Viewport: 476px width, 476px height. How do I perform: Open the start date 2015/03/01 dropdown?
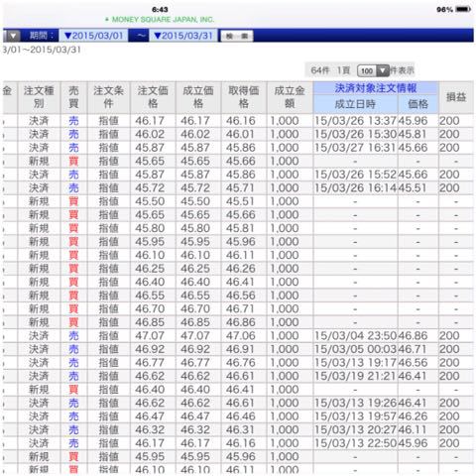coord(93,36)
